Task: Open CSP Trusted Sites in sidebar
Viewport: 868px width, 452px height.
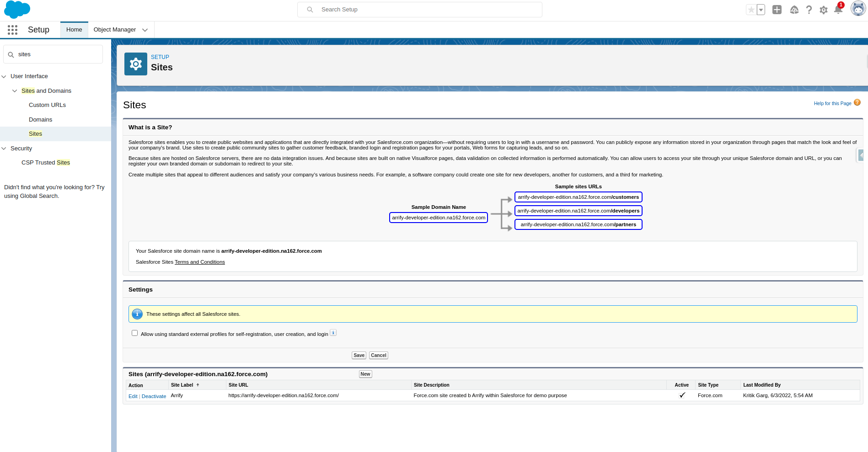Action: point(46,163)
